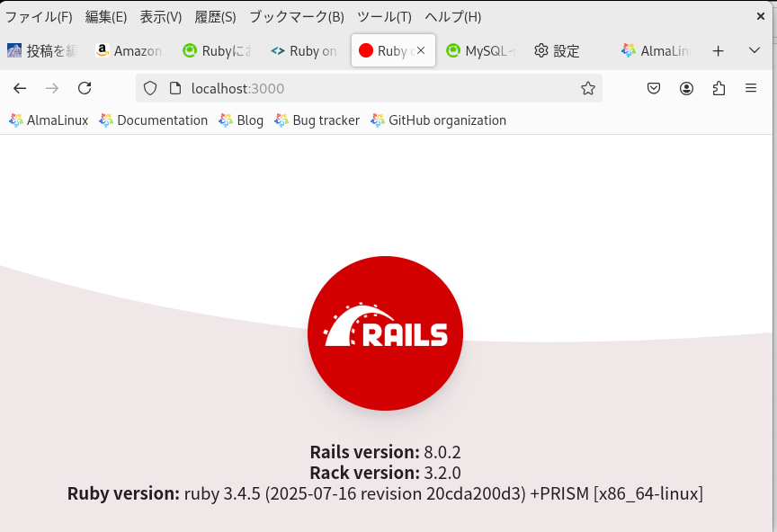The image size is (777, 532).
Task: Click the Rack version 3.2.0 text
Action: coord(385,473)
